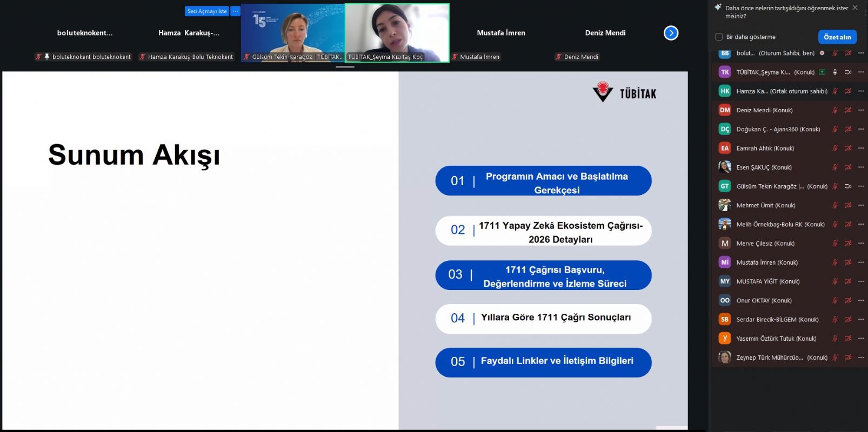Open more options for Eamrah Ahtık row
Screen dimensions: 868x432
pyautogui.click(x=861, y=148)
